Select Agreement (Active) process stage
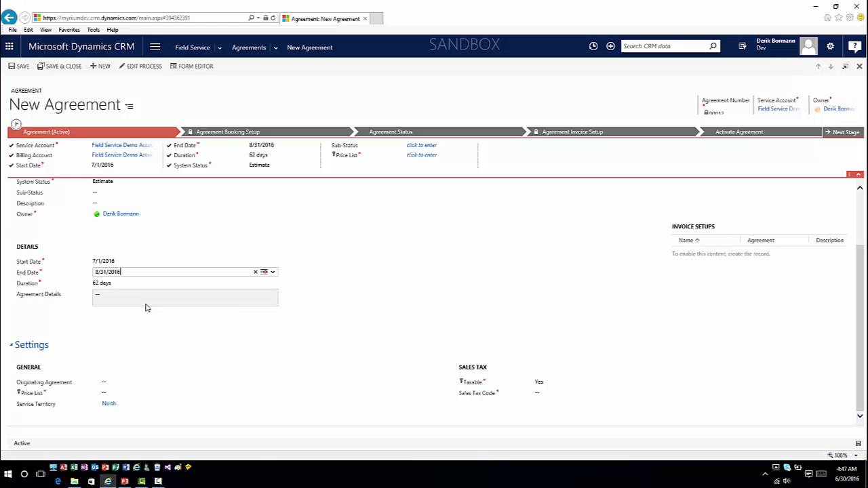868x488 pixels. 92,131
